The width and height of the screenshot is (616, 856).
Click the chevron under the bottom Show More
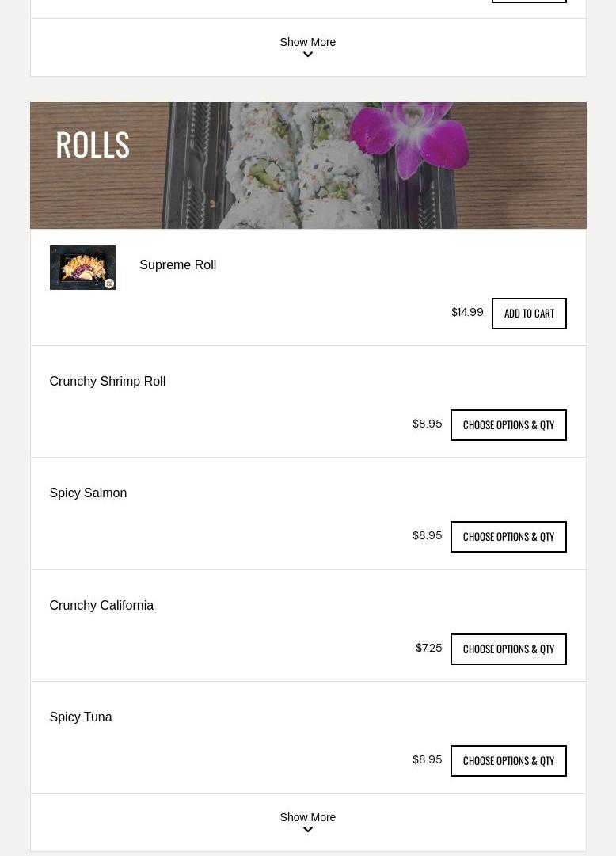click(308, 830)
